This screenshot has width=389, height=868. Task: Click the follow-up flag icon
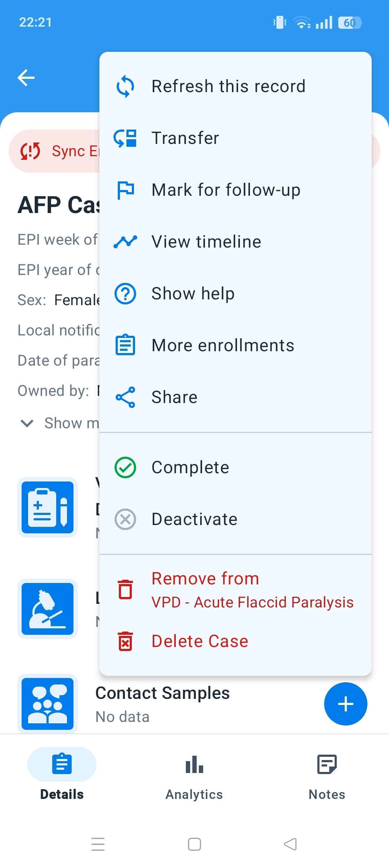tap(125, 190)
